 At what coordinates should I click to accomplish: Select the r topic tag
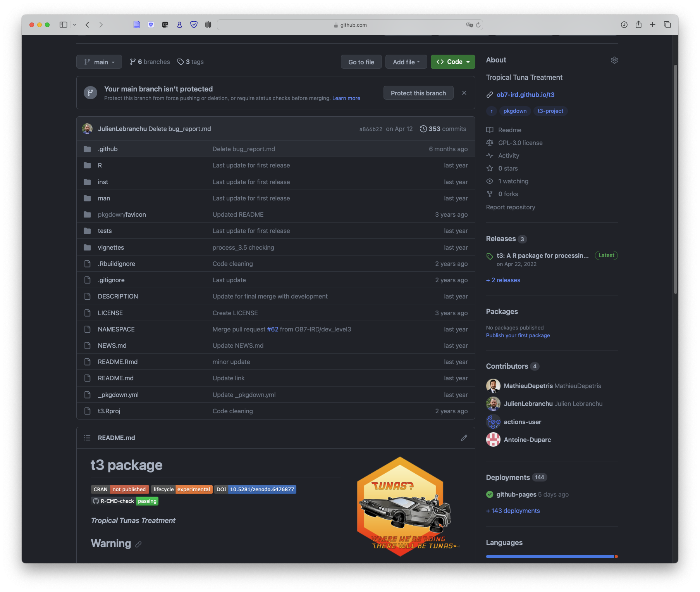tap(491, 111)
